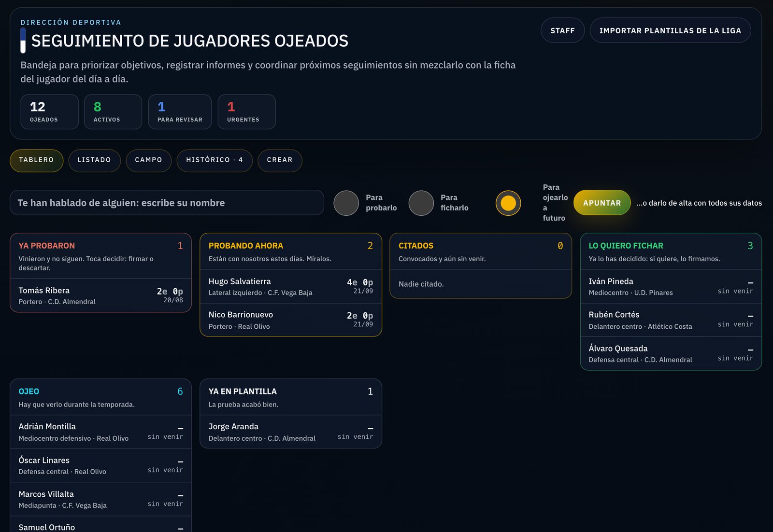Open Iván Pineda player row
Screen dimensions: 773x532
coord(671,286)
